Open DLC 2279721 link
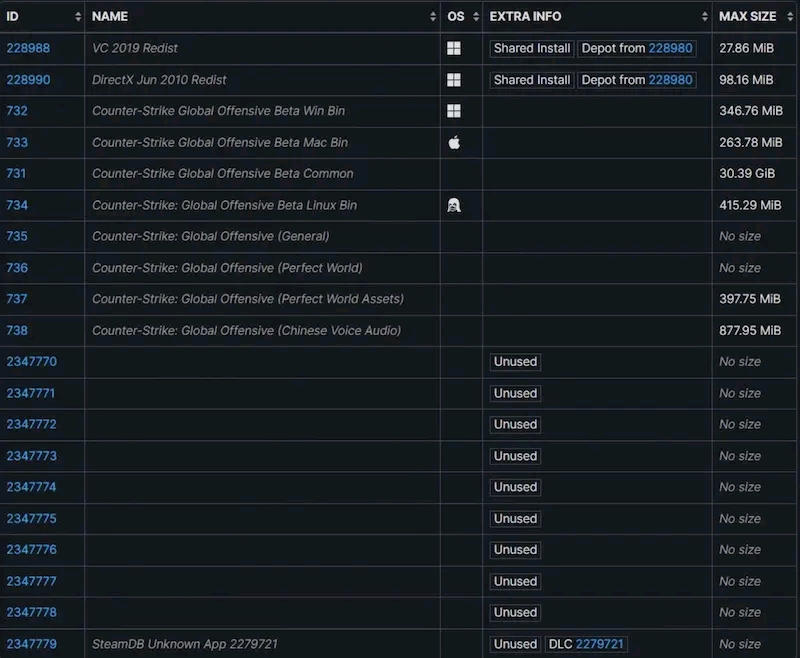800x658 pixels. click(599, 645)
